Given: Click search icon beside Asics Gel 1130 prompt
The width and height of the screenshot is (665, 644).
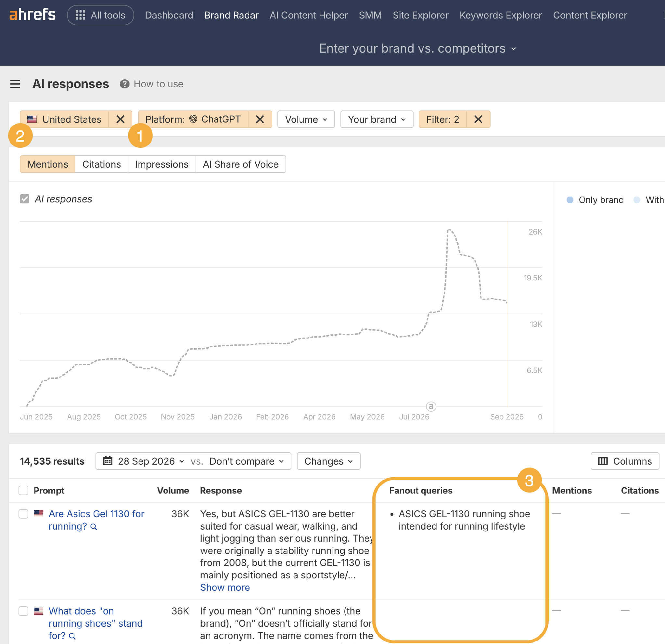Looking at the screenshot, I should coord(94,527).
